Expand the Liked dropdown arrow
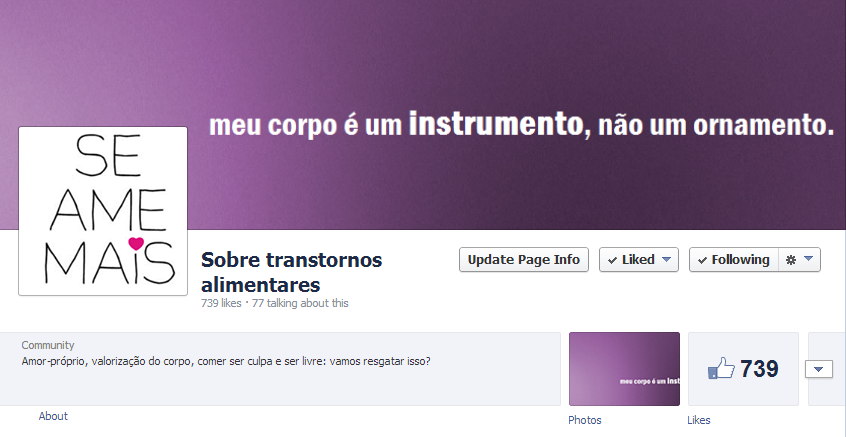 666,260
